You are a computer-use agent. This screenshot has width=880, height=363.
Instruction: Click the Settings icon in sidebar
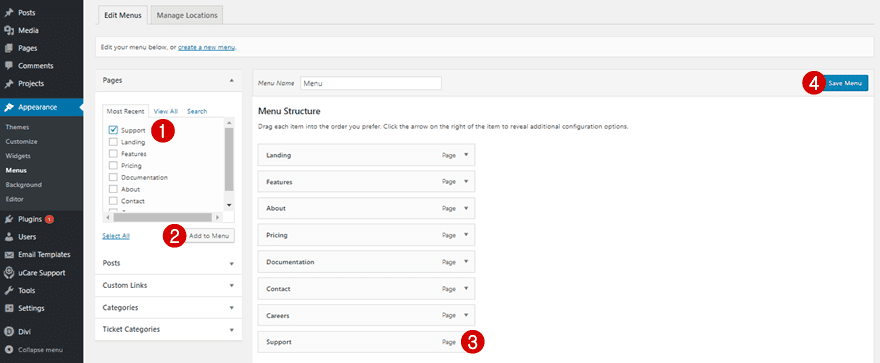(x=9, y=308)
